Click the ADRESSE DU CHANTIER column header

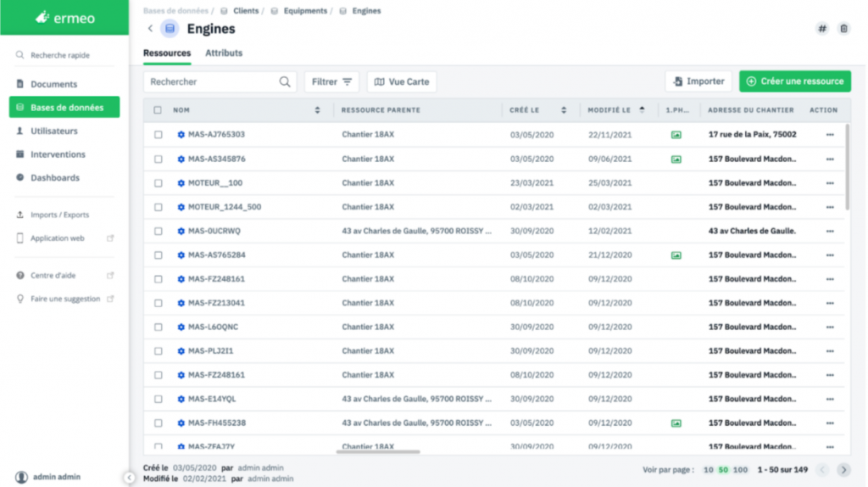click(751, 110)
